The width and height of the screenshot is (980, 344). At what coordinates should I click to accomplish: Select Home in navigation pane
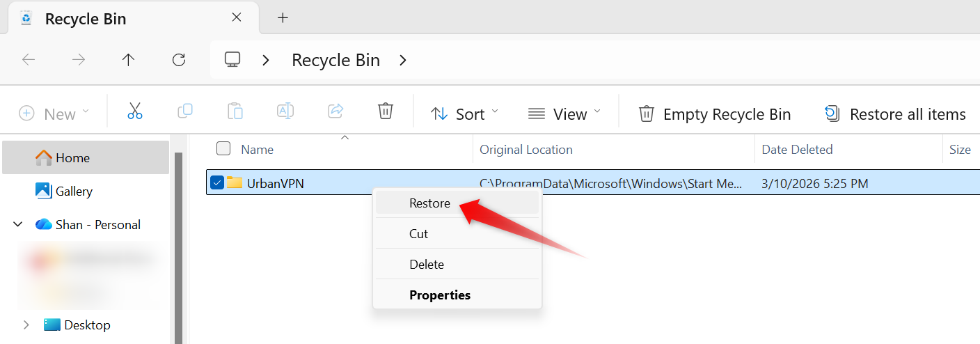(x=86, y=157)
